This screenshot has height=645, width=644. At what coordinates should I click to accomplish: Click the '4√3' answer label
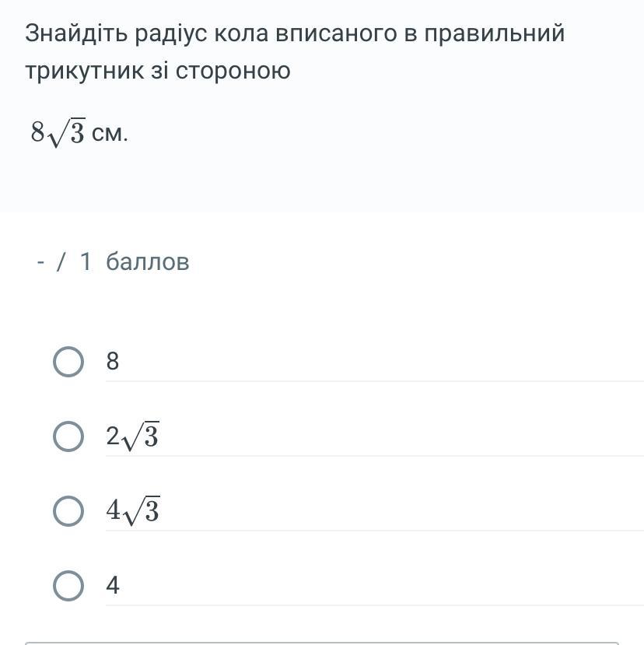tap(133, 511)
